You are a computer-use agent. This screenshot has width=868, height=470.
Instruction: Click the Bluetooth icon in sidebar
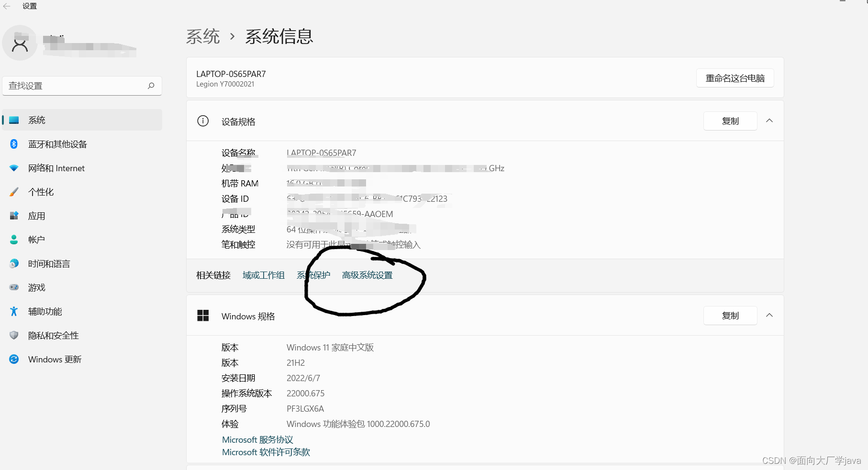click(14, 144)
